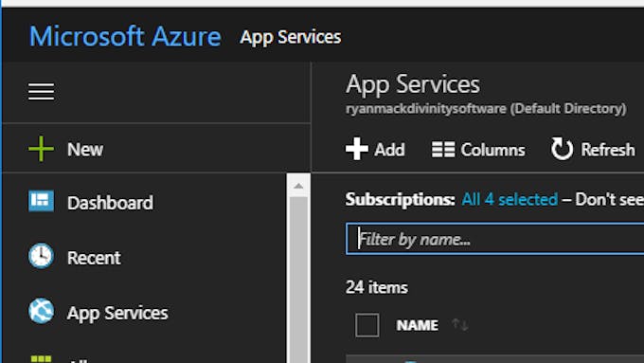This screenshot has height=363, width=644.
Task: Click the Recent clock icon
Action: pos(41,256)
